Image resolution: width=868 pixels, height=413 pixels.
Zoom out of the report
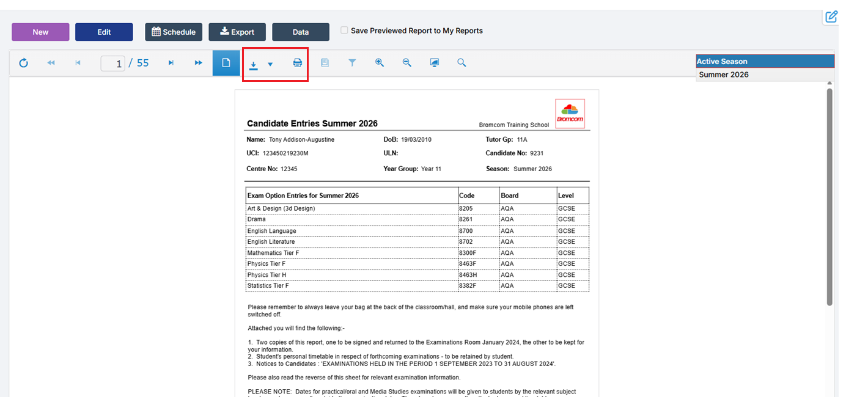pos(406,63)
